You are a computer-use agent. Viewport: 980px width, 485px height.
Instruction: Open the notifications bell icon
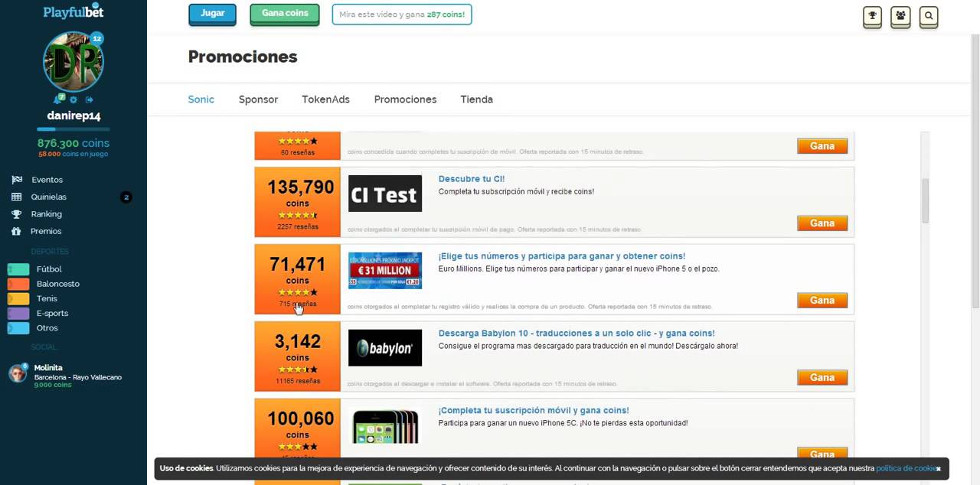(57, 99)
